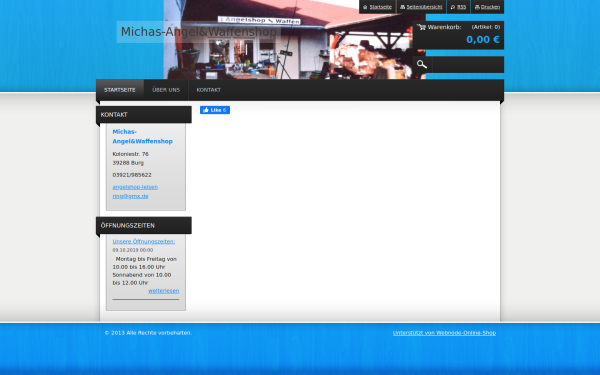The height and width of the screenshot is (375, 600).
Task: Open the Über Uns menu item
Action: pos(166,90)
